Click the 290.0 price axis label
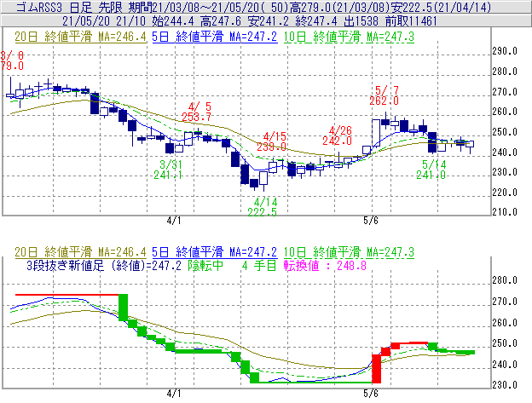 point(505,51)
